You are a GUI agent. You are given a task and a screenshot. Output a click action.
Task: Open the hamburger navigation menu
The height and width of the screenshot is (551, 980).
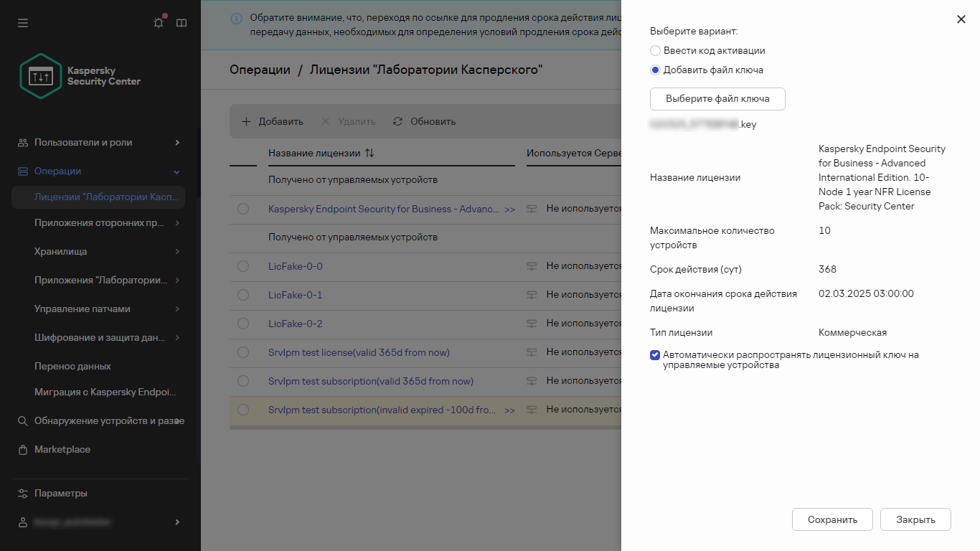tap(23, 22)
